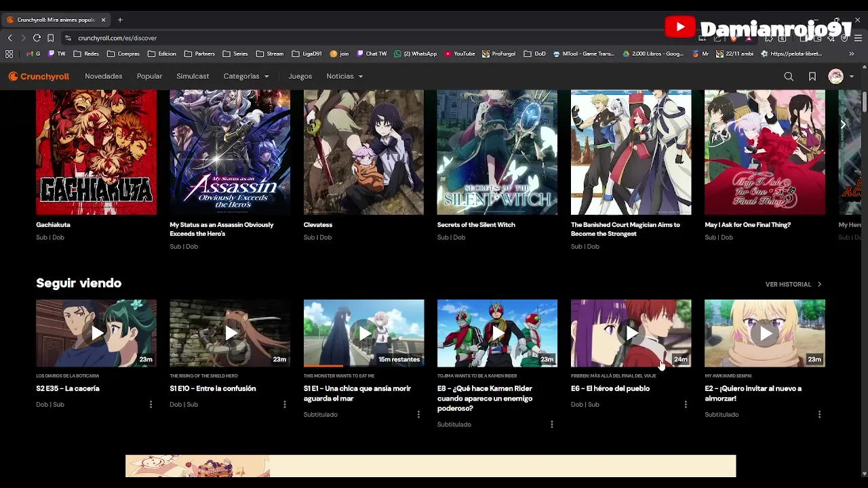
Task: Open the Simulcast menu item
Action: tap(193, 77)
